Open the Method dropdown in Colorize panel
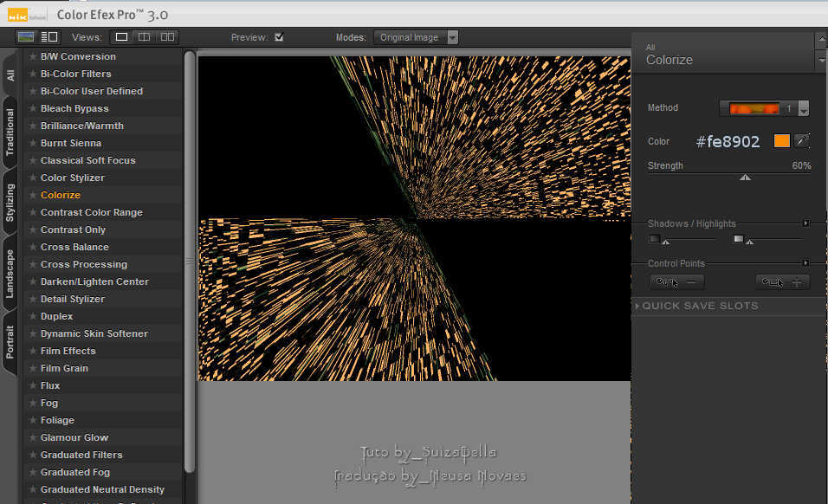828x504 pixels. 764,108
